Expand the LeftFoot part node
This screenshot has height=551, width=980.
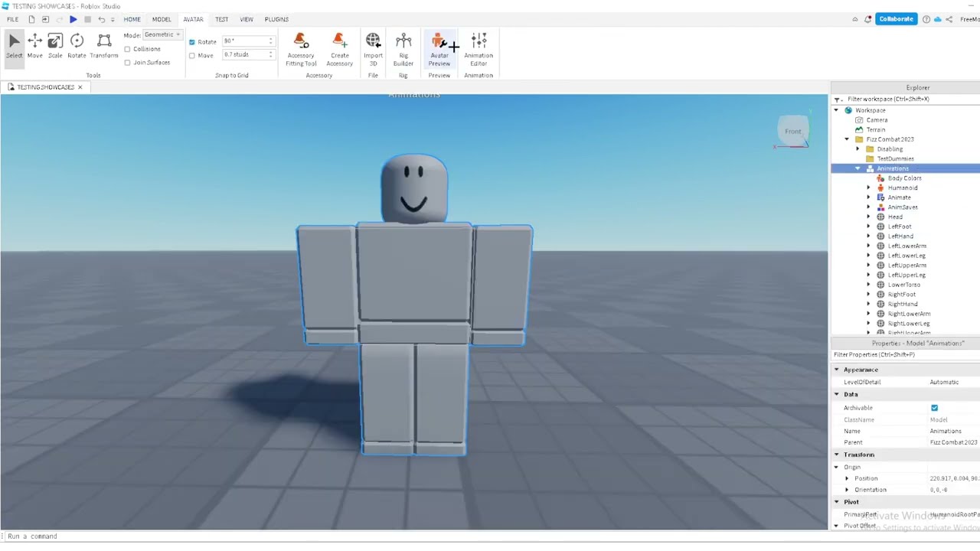[868, 227]
